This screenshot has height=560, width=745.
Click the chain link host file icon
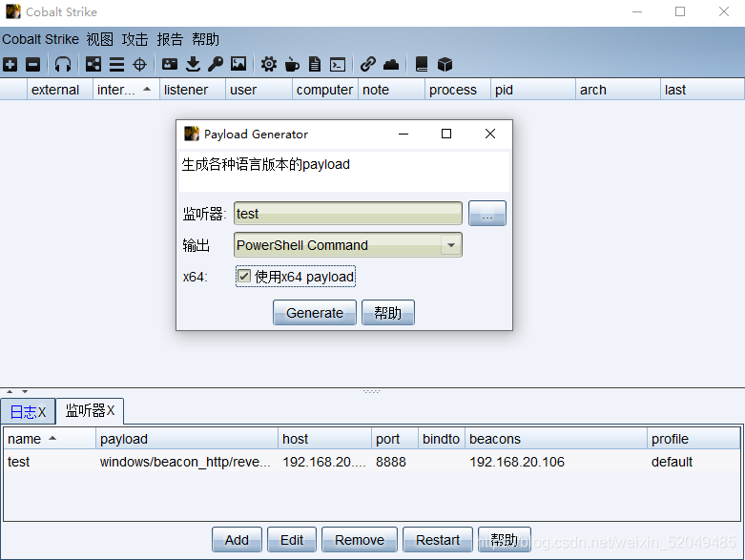[368, 64]
